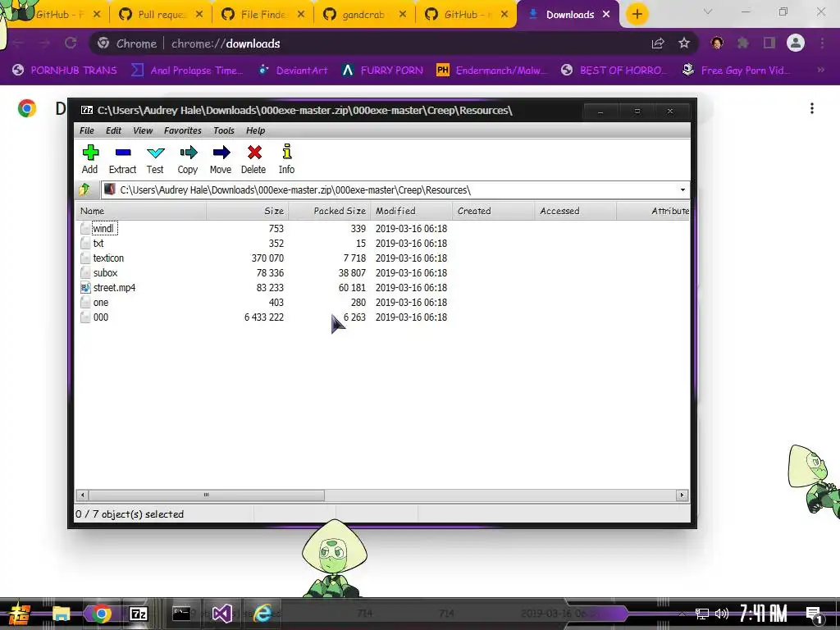Screen dimensions: 840x630
Task: Open the Favorites menu
Action: [183, 130]
